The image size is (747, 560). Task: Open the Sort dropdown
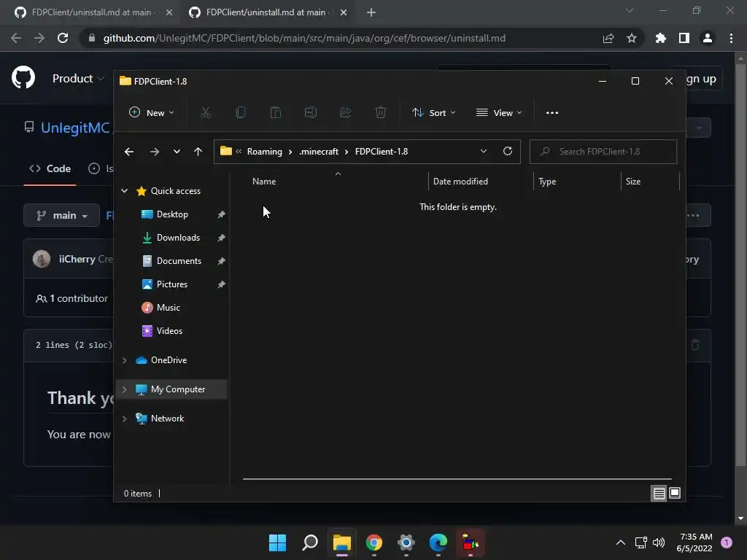[434, 113]
